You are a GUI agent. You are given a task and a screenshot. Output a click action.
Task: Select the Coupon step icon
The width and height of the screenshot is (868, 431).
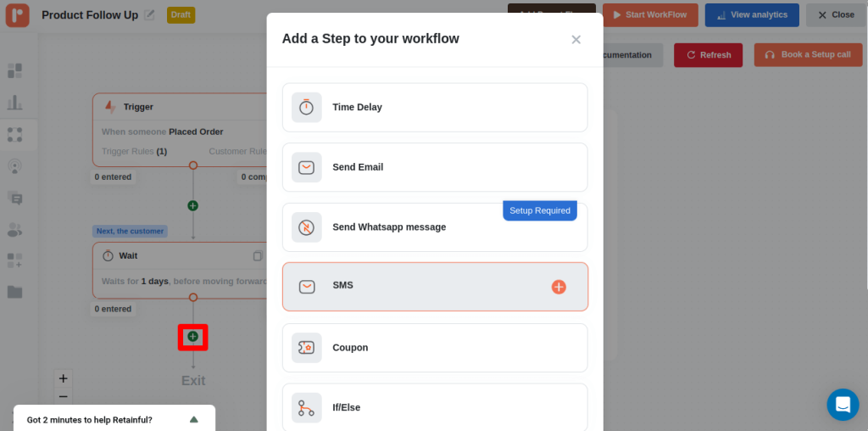pos(307,348)
